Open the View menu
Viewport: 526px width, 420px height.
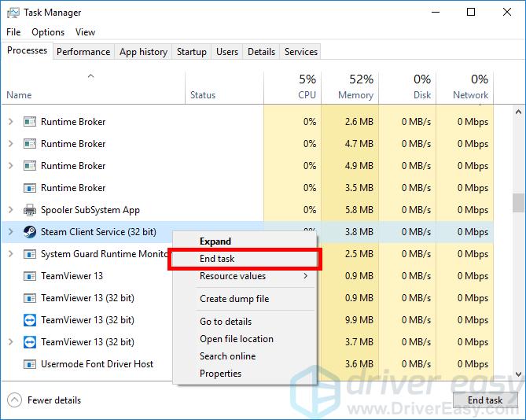click(85, 32)
